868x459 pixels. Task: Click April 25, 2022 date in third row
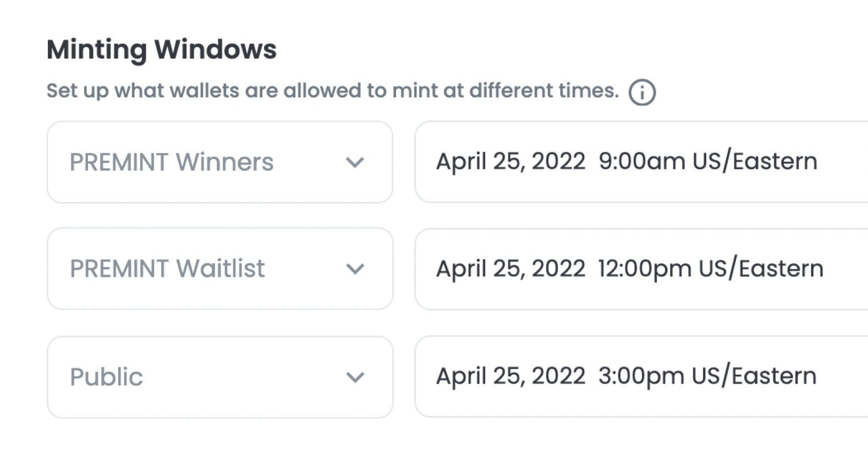tap(510, 376)
